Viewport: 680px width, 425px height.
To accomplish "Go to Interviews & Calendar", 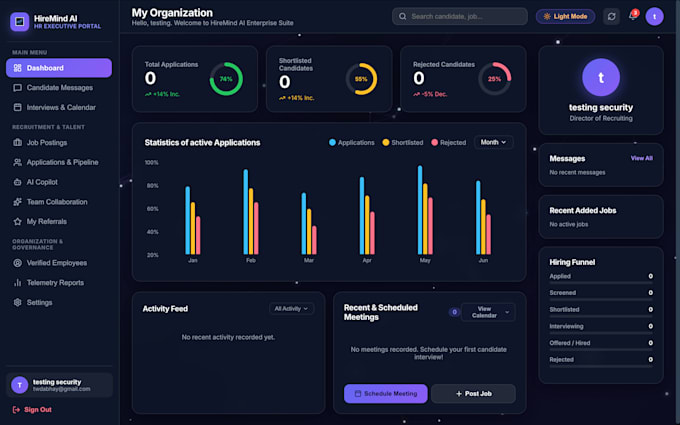I will [59, 107].
